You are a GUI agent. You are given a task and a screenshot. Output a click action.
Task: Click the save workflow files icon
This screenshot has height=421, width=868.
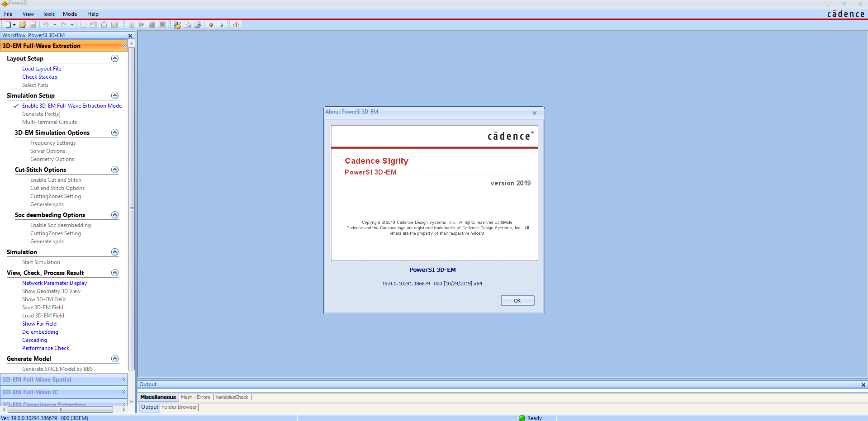click(x=188, y=25)
